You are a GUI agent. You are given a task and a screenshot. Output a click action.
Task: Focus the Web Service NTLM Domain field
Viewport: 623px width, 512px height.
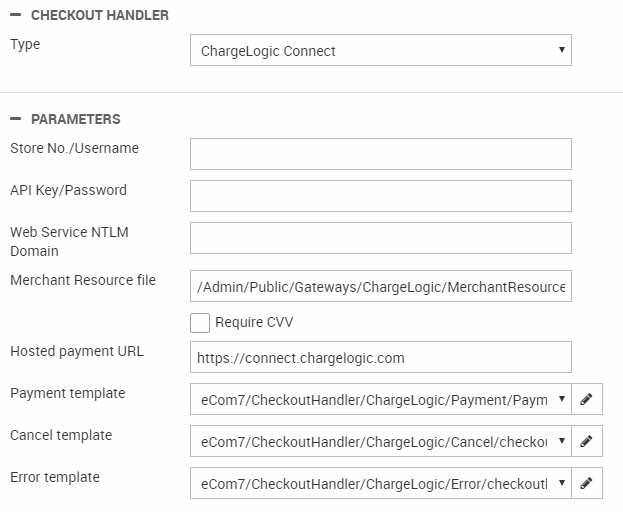(x=380, y=238)
